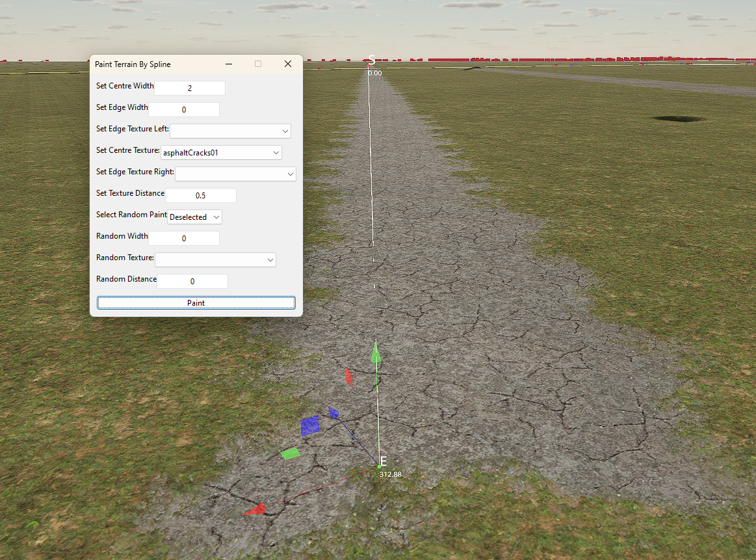Open the Select Random Paint dropdown

pos(195,217)
